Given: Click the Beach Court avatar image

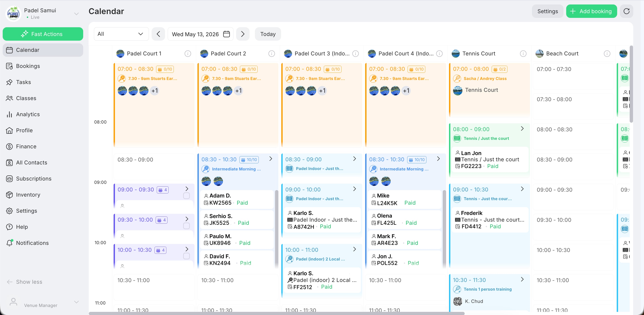Looking at the screenshot, I should [540, 53].
